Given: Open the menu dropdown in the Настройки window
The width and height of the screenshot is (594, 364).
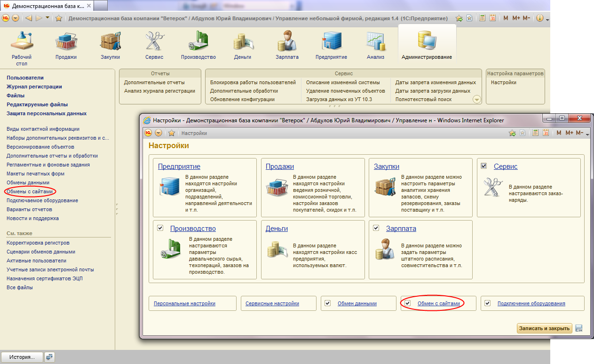Looking at the screenshot, I should [x=158, y=133].
